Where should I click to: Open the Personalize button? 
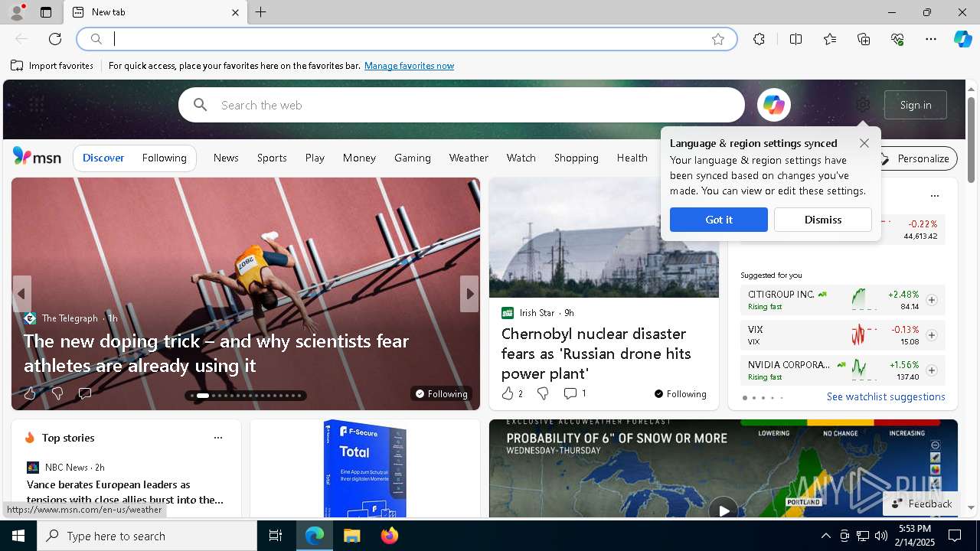tap(916, 158)
